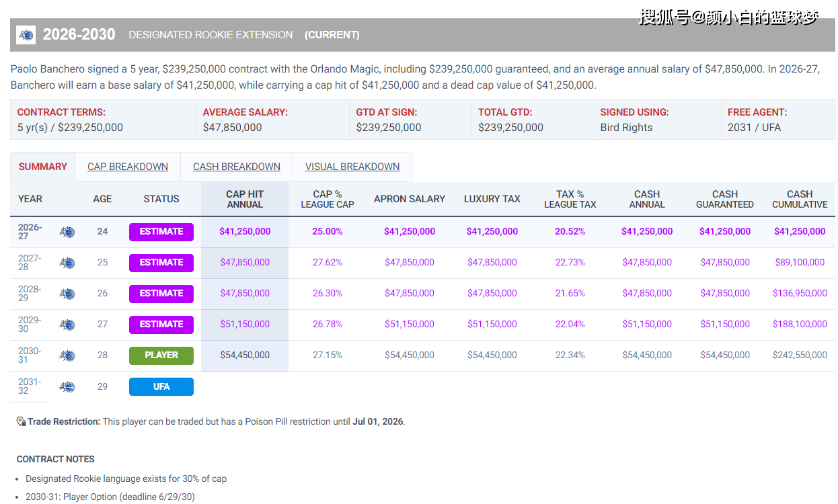
Task: Click the 27.15% cap percentage value
Action: (x=328, y=355)
